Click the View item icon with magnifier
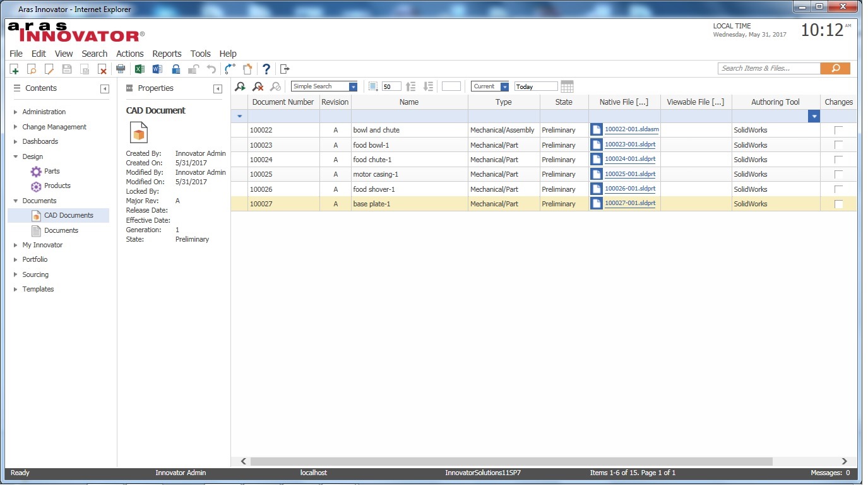Image resolution: width=868 pixels, height=489 pixels. (x=32, y=69)
